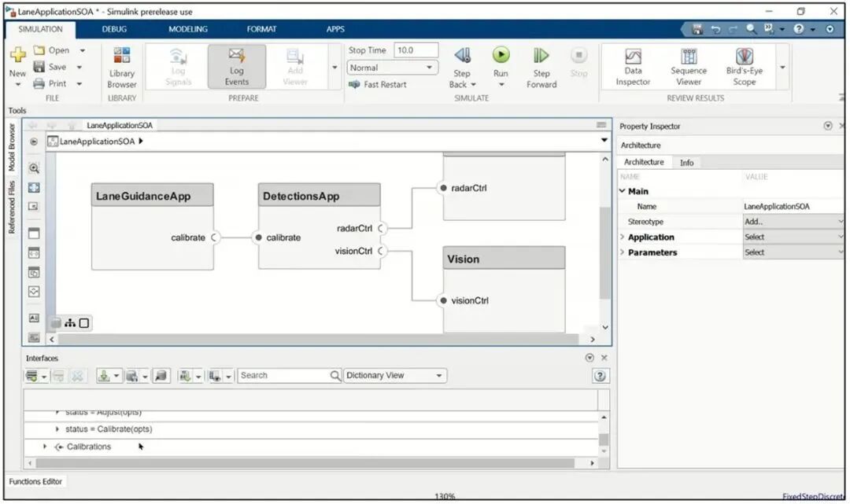Select the DetectionsApp component block

(x=320, y=226)
